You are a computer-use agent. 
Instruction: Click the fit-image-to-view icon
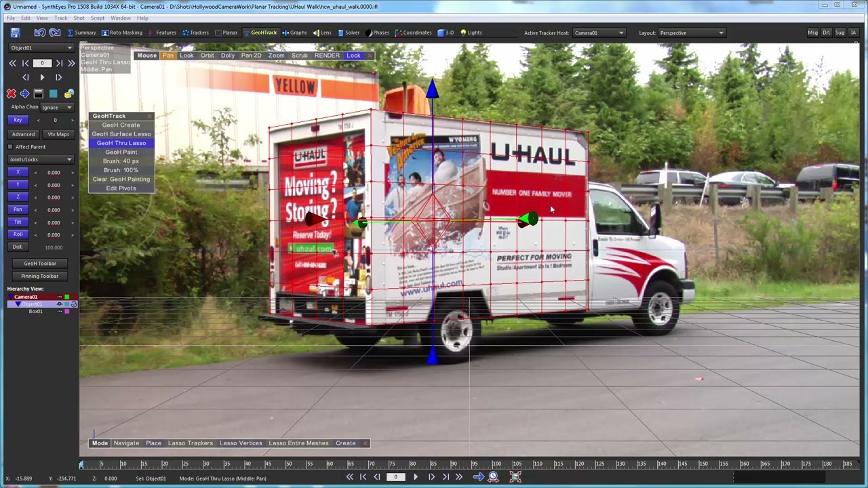515,477
